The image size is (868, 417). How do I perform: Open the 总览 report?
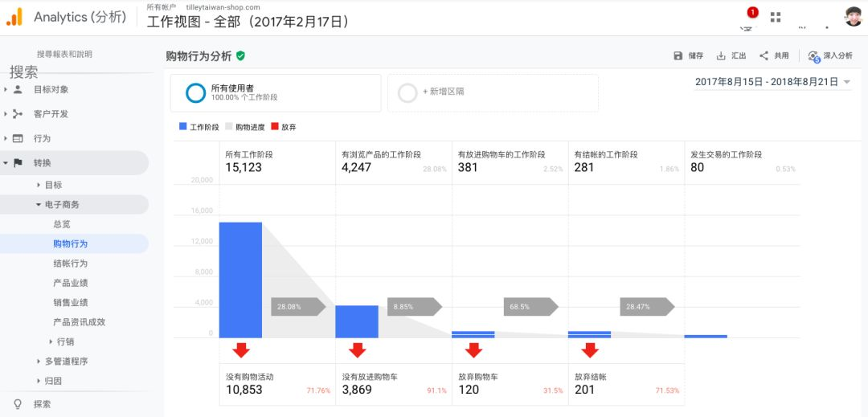62,224
